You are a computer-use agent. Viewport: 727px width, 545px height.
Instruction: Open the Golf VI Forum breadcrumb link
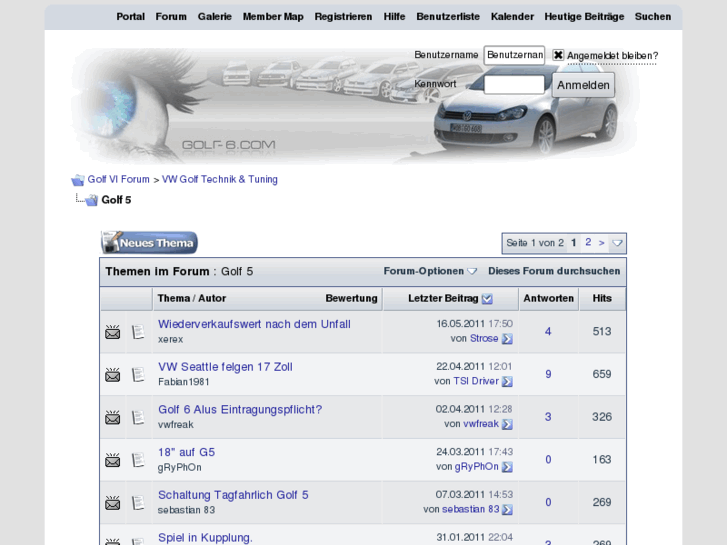click(x=119, y=180)
